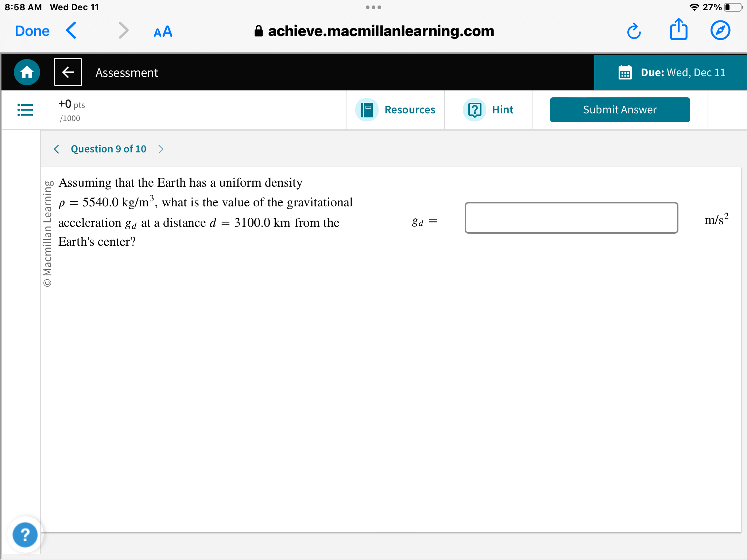This screenshot has height=560, width=747.
Task: Open page in Safari compass icon
Action: tap(720, 31)
